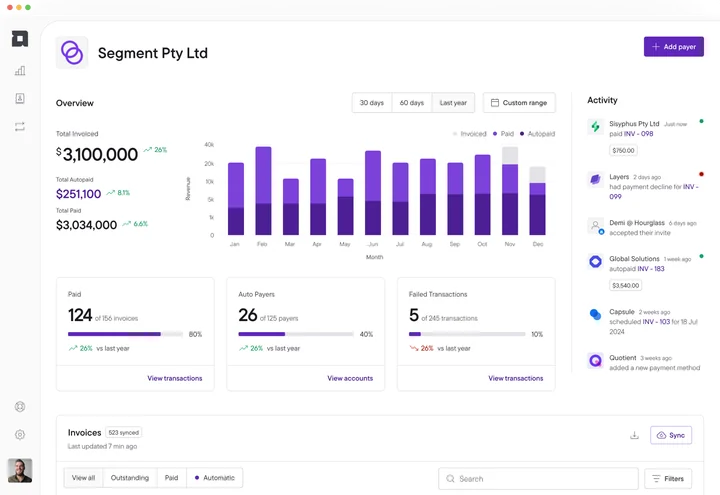720x495 pixels.
Task: Toggle the Autopaid legend item
Action: tap(538, 134)
